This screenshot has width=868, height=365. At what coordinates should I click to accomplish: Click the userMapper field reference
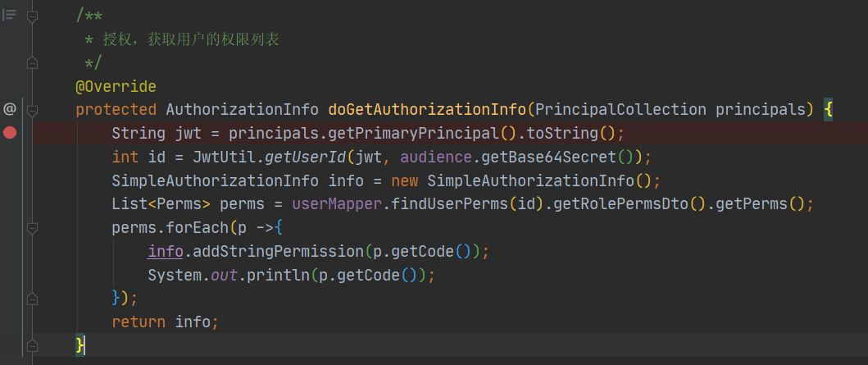click(x=337, y=204)
